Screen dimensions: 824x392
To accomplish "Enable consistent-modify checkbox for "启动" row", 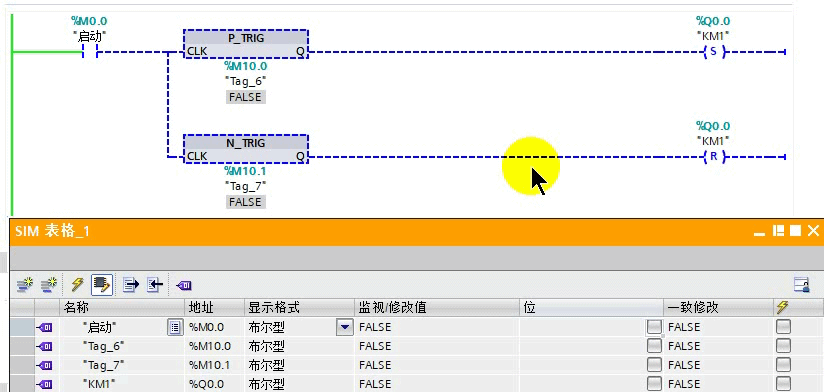I will point(783,327).
